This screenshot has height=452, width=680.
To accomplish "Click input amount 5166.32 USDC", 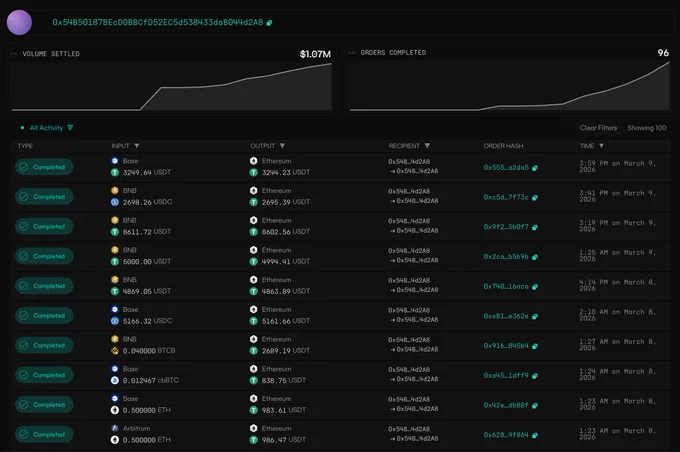I will [x=147, y=321].
